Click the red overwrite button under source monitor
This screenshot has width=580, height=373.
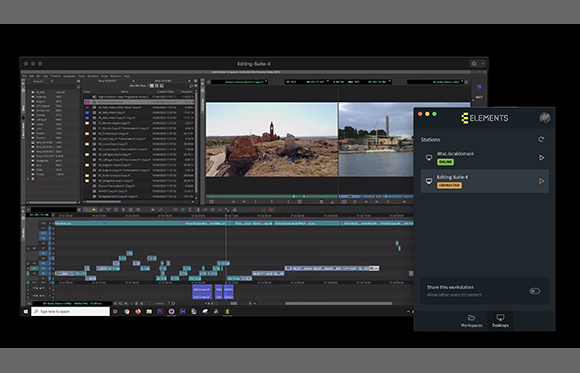pos(332,202)
